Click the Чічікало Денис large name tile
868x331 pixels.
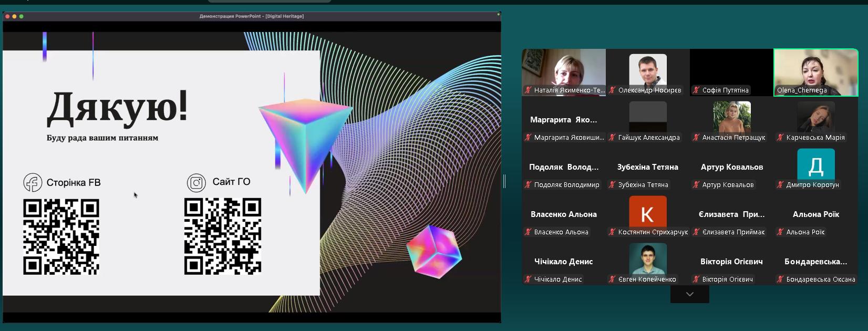564,262
